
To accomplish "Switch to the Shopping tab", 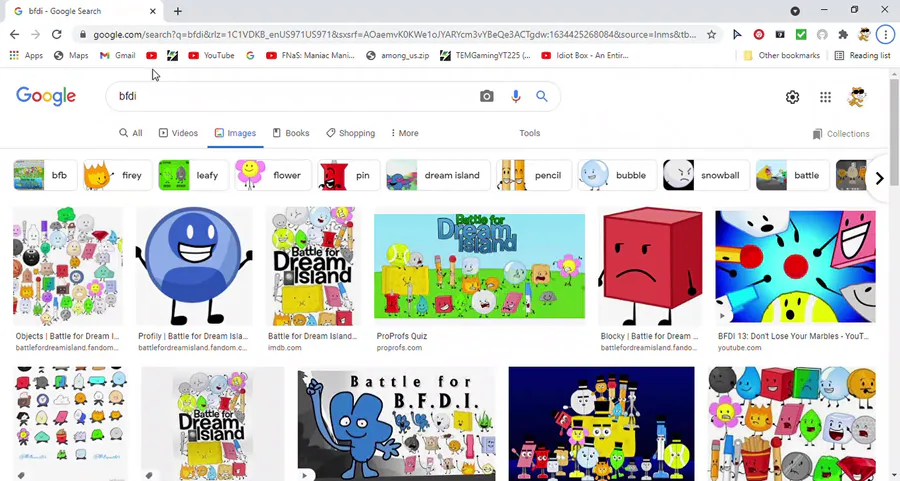I will (350, 133).
